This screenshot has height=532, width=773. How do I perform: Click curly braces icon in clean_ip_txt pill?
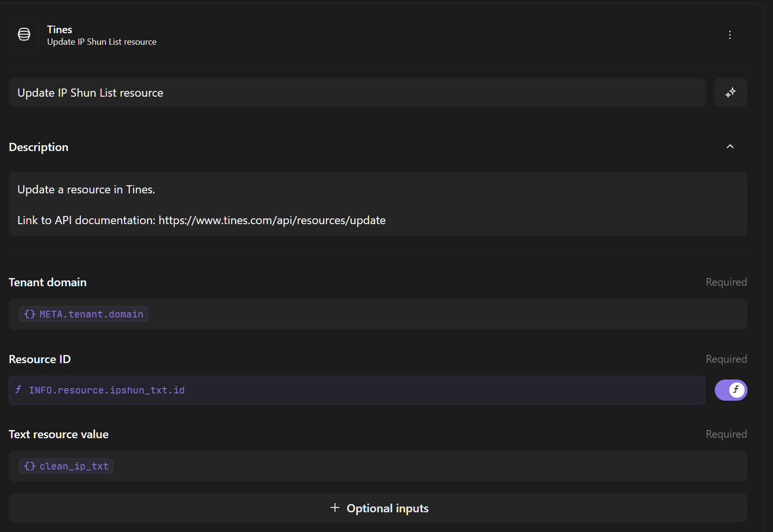30,466
